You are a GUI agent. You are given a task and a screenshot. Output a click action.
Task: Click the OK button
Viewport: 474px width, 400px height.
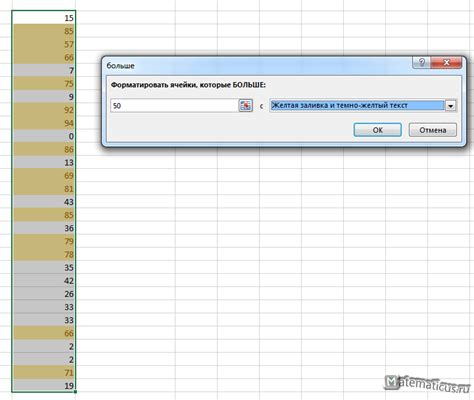click(x=377, y=130)
